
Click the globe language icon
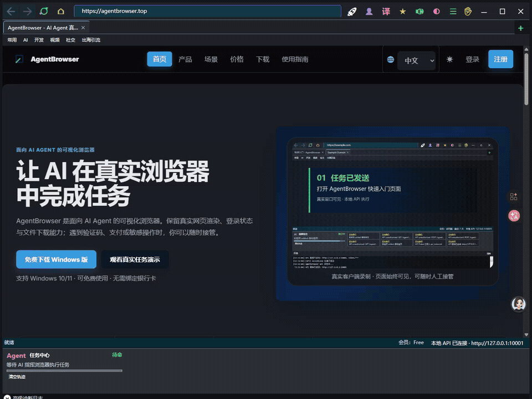(x=391, y=60)
